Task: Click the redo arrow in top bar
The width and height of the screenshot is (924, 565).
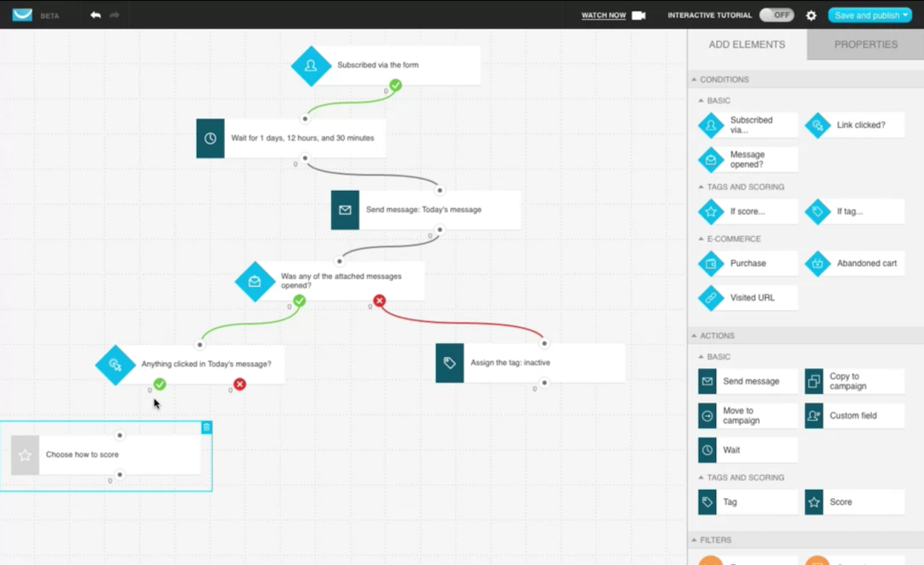Action: [x=115, y=15]
